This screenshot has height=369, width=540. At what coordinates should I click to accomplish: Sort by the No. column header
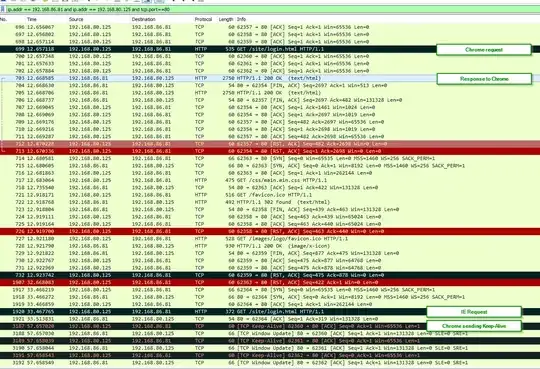(4, 19)
